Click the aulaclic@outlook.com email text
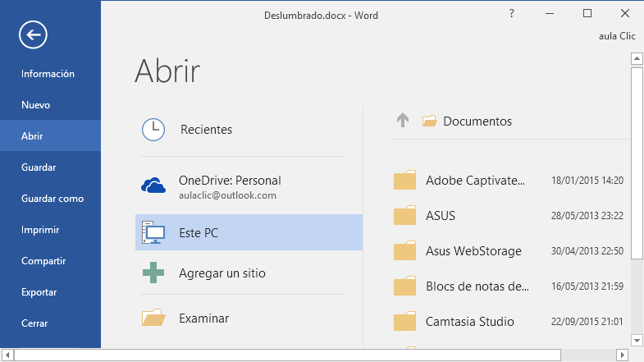The image size is (644, 362). point(227,195)
